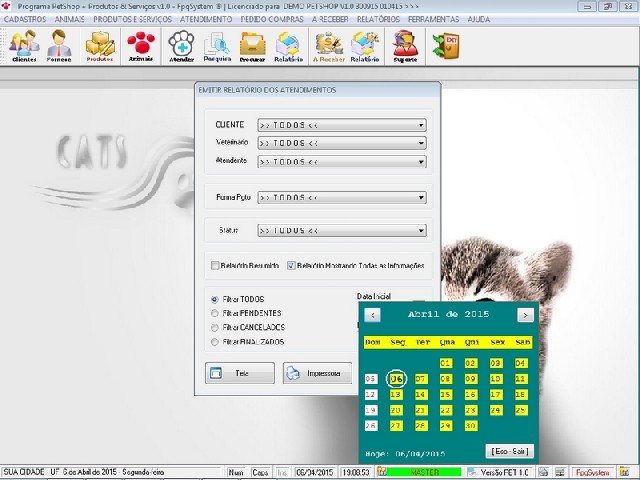Viewport: 640px width, 480px height.
Task: Click printer icon on Impressora button
Action: point(293,373)
